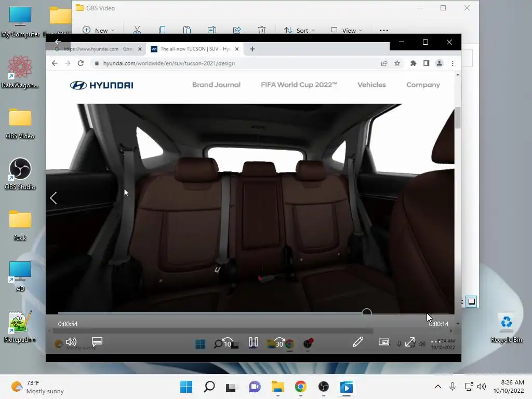Screen dimensions: 532x399
Task: Switch the OBS Video window to large thumbnails view
Action: click(x=472, y=301)
